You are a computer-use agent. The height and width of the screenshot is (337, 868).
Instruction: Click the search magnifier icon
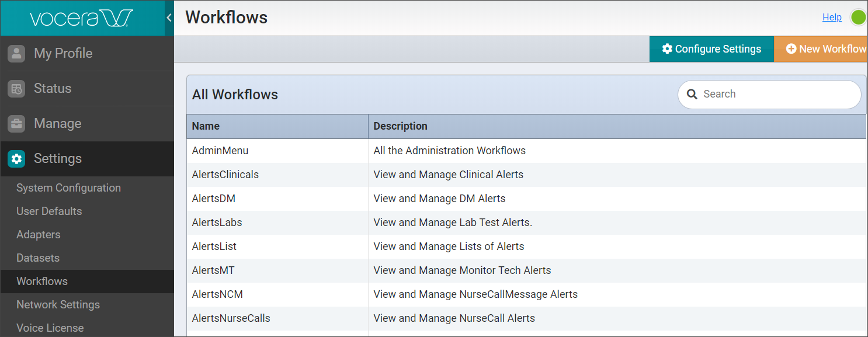692,94
